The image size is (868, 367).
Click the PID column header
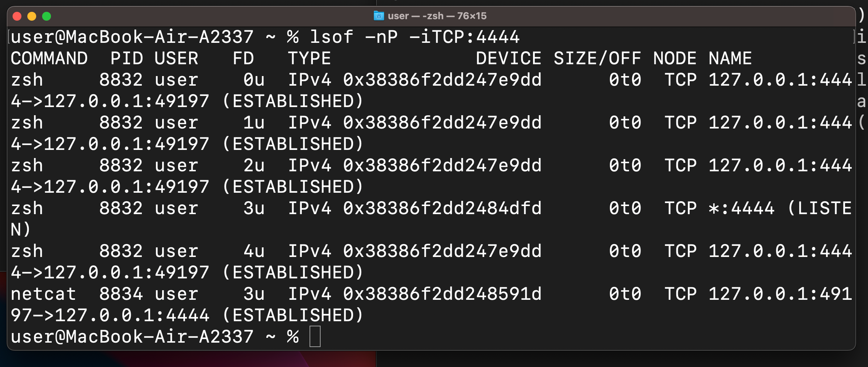[127, 58]
